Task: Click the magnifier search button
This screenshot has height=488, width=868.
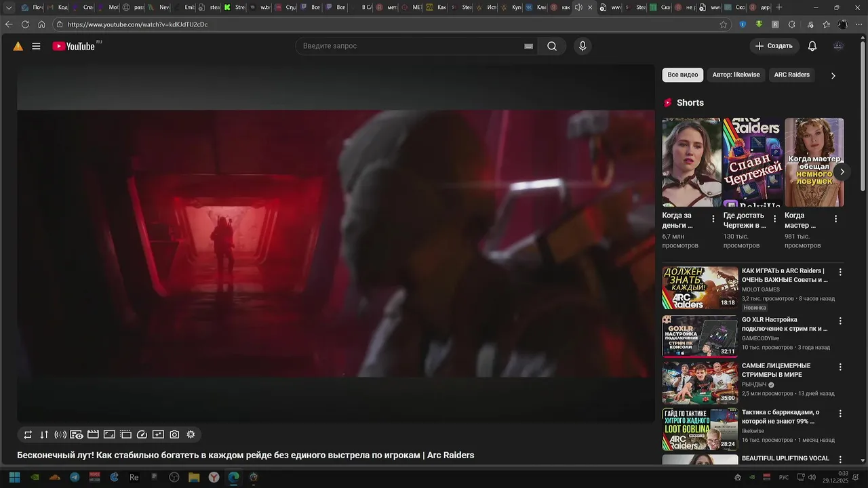Action: tap(552, 46)
